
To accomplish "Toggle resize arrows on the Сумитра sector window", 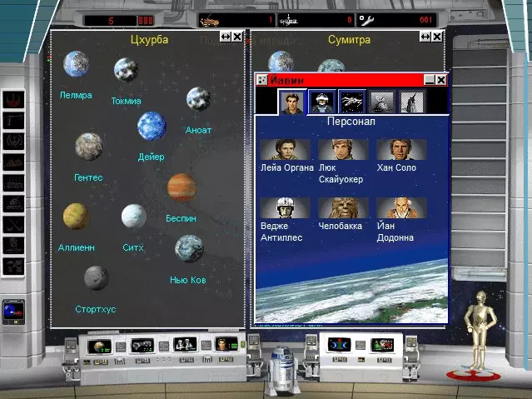I will [425, 37].
